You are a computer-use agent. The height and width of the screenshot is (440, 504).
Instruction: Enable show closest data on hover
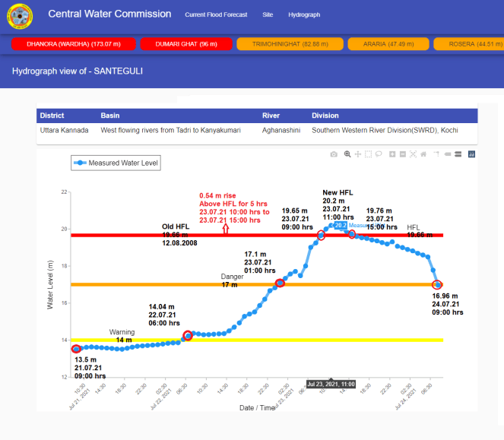448,154
